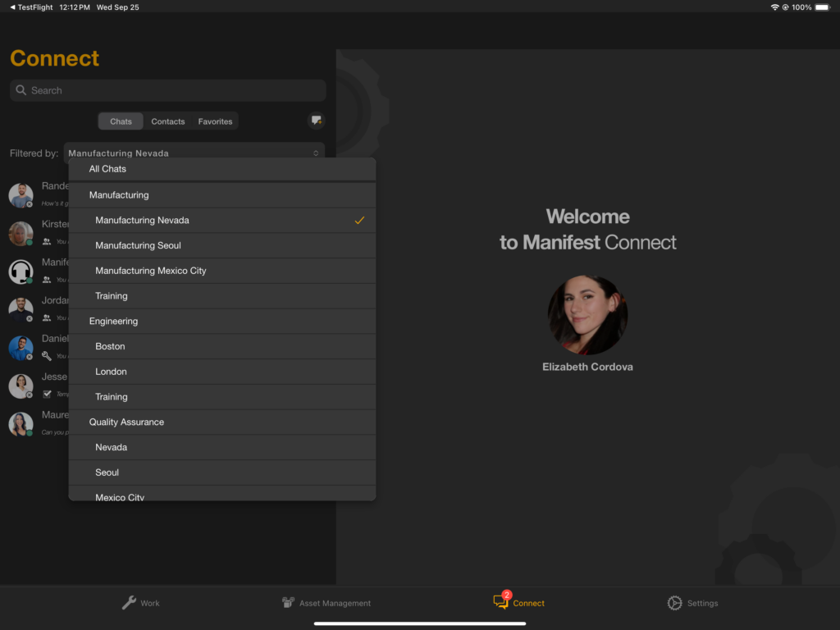The height and width of the screenshot is (630, 840).
Task: Switch to the Chats tab
Action: (121, 121)
